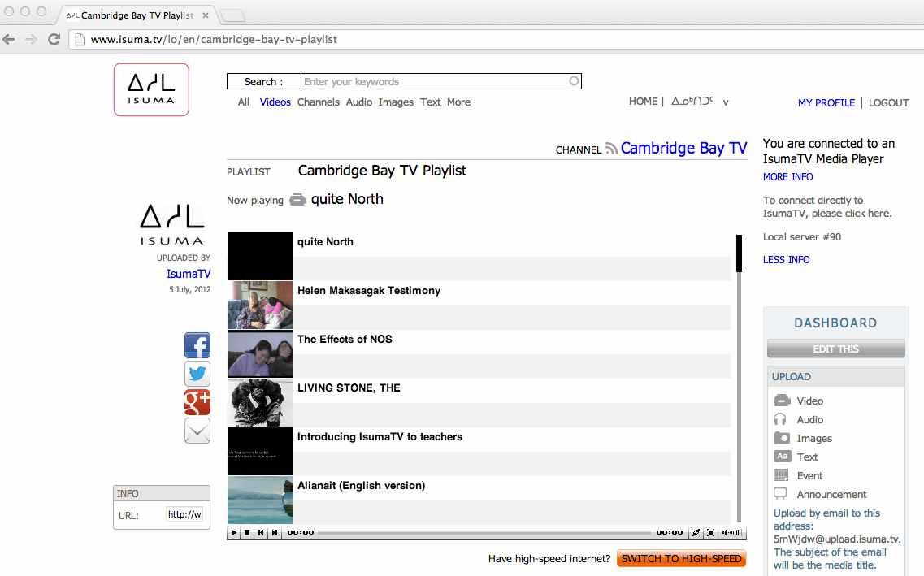Collapse details with LESS INFO

point(786,260)
